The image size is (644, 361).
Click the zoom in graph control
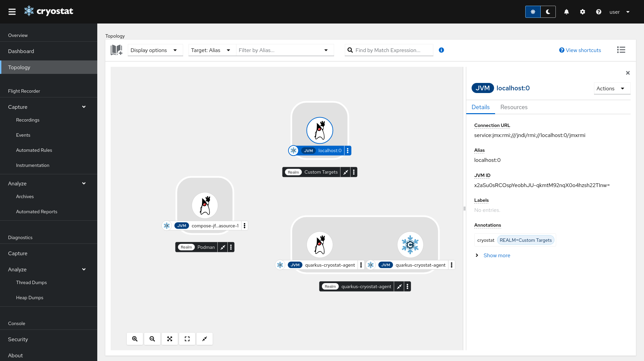coord(135,339)
